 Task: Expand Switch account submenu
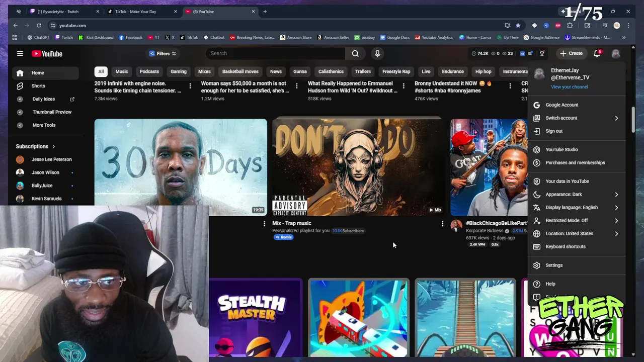pos(577,118)
